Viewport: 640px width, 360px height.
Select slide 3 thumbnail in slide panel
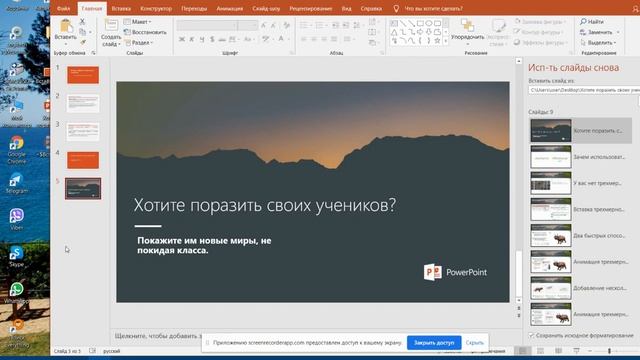click(83, 132)
